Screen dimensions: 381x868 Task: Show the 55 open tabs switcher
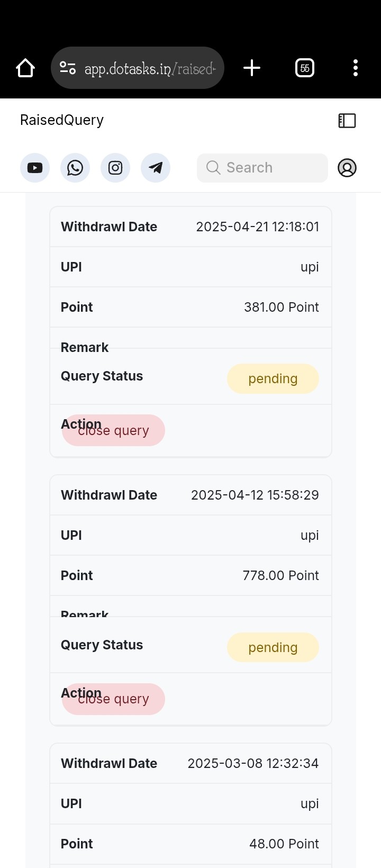(305, 68)
